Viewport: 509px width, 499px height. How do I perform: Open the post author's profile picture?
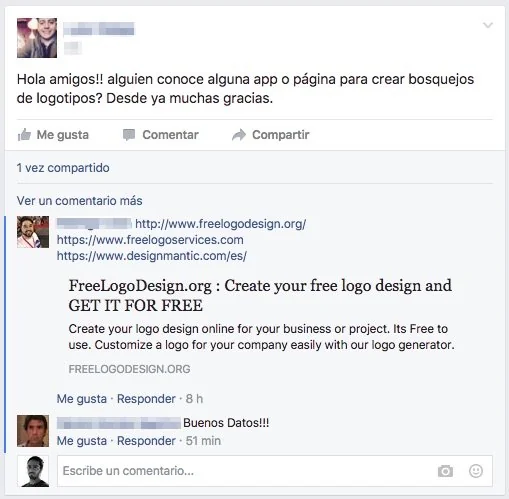tap(37, 38)
